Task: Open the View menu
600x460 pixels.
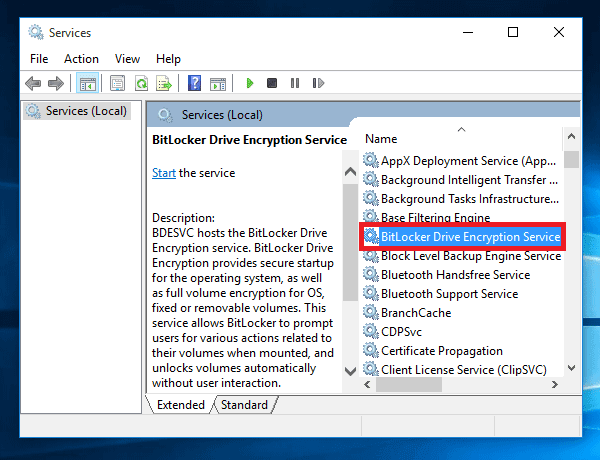Action: (x=127, y=59)
